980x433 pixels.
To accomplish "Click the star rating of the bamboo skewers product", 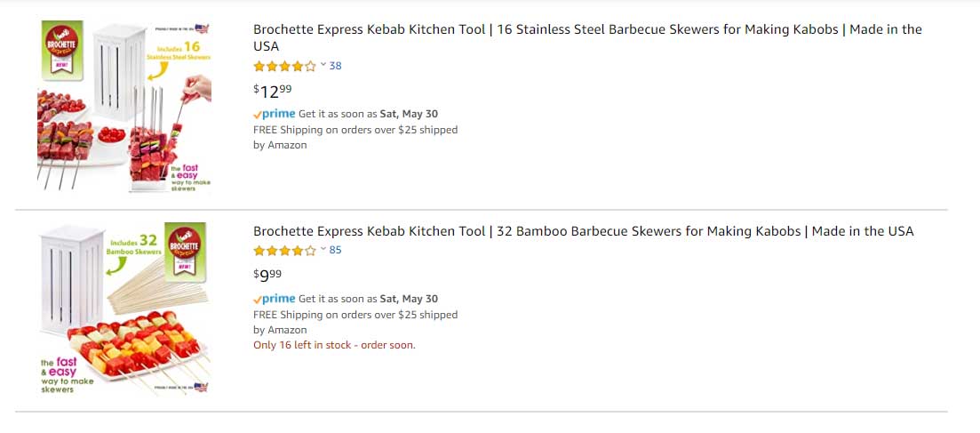I will click(x=284, y=251).
